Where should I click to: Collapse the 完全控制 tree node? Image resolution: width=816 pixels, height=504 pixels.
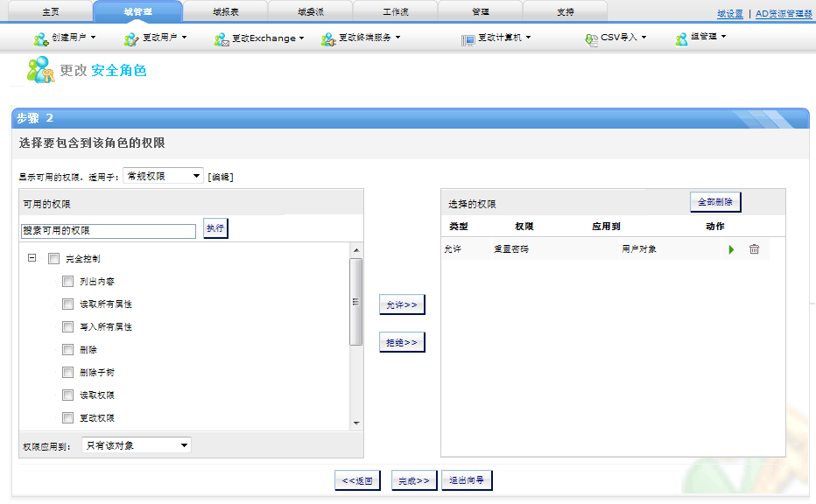click(32, 257)
